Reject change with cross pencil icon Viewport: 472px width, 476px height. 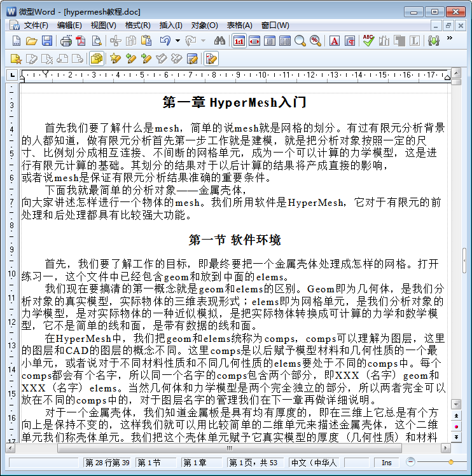(x=177, y=58)
